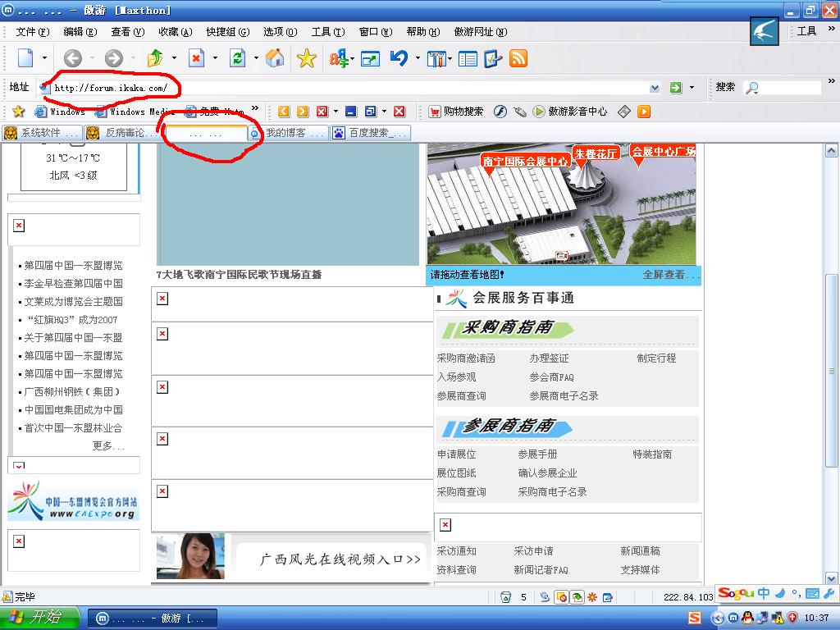
Task: Open the 文件(F) menu
Action: pyautogui.click(x=32, y=32)
